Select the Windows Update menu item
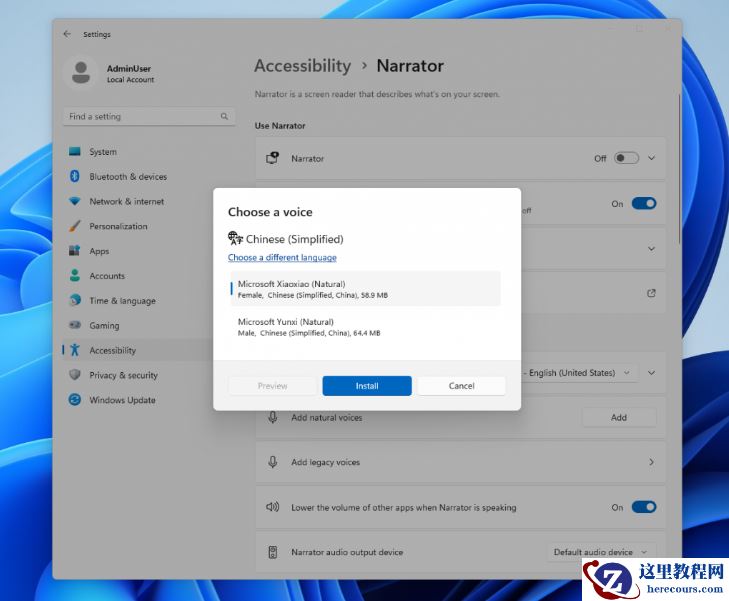The width and height of the screenshot is (729, 601). [137, 400]
